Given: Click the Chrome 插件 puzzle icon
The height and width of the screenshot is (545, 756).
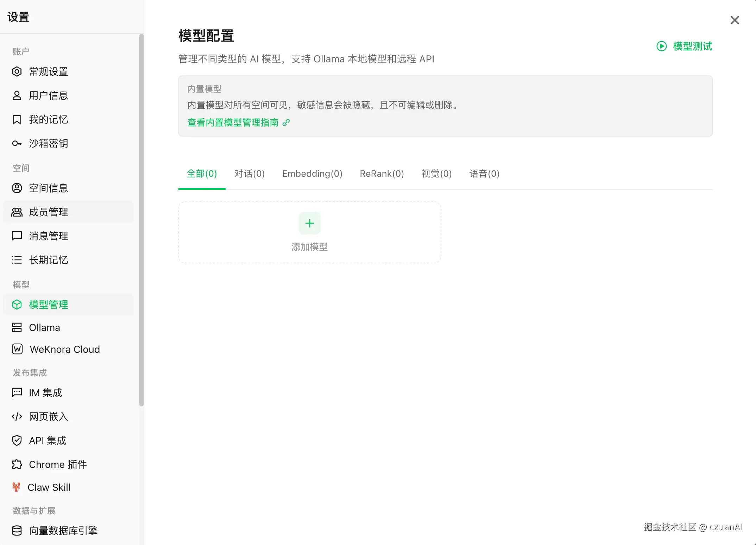Looking at the screenshot, I should [x=17, y=464].
